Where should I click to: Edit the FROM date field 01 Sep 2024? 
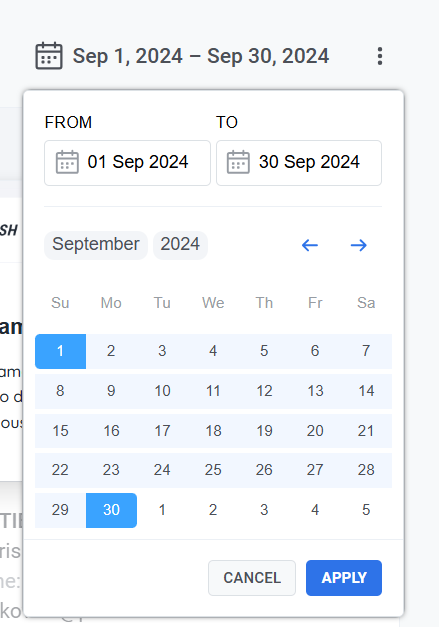tap(128, 163)
